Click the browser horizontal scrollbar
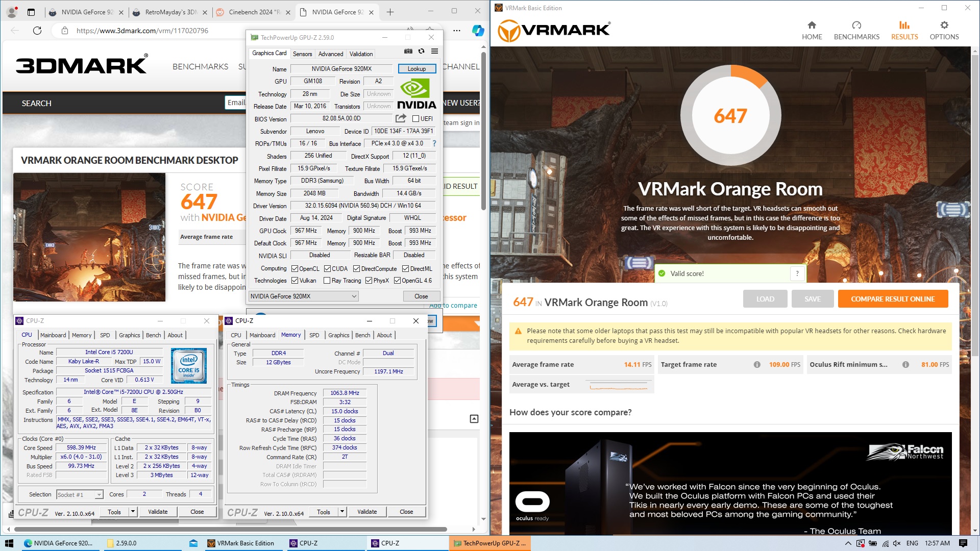Screen dimensions: 980x551 (x=230, y=530)
